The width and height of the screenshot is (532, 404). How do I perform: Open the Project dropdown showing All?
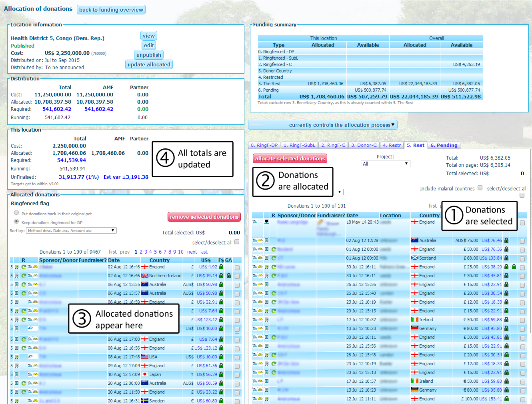[x=385, y=164]
